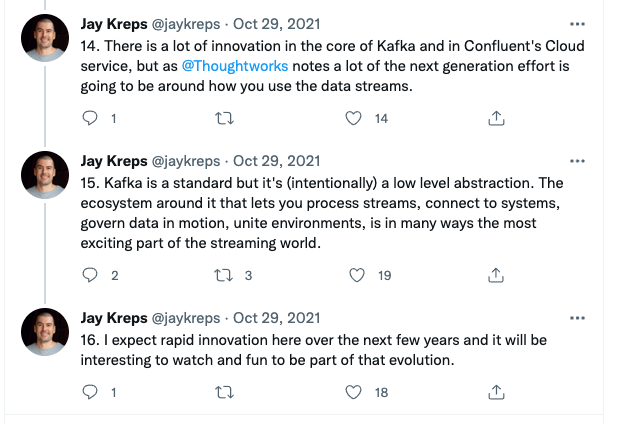Screen dimensions: 621x424
Task: Like tweet 14 with 14 likes
Action: 353,118
